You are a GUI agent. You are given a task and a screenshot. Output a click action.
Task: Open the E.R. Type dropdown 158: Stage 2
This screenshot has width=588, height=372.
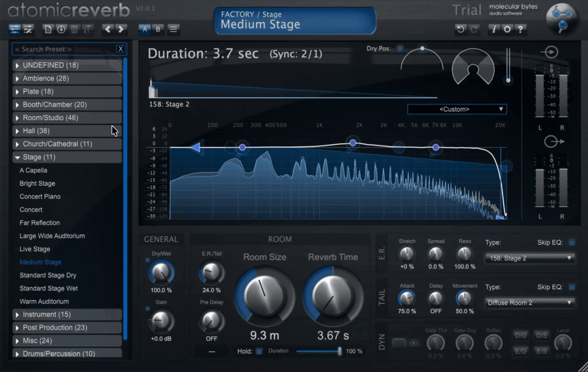click(530, 258)
